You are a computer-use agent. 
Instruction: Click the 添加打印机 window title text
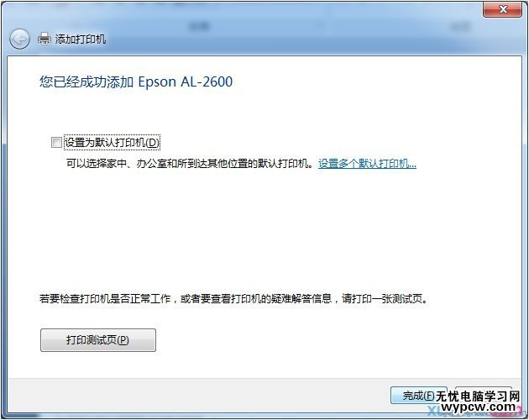pyautogui.click(x=81, y=39)
